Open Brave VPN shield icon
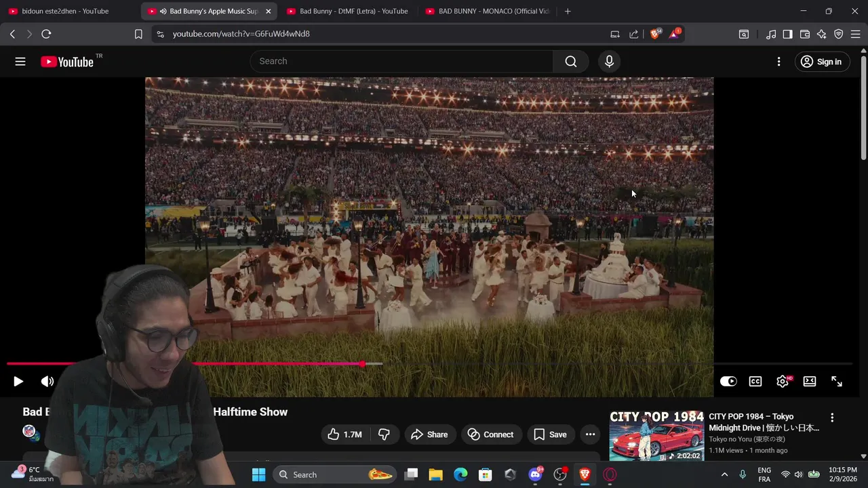The image size is (868, 488). [x=839, y=34]
